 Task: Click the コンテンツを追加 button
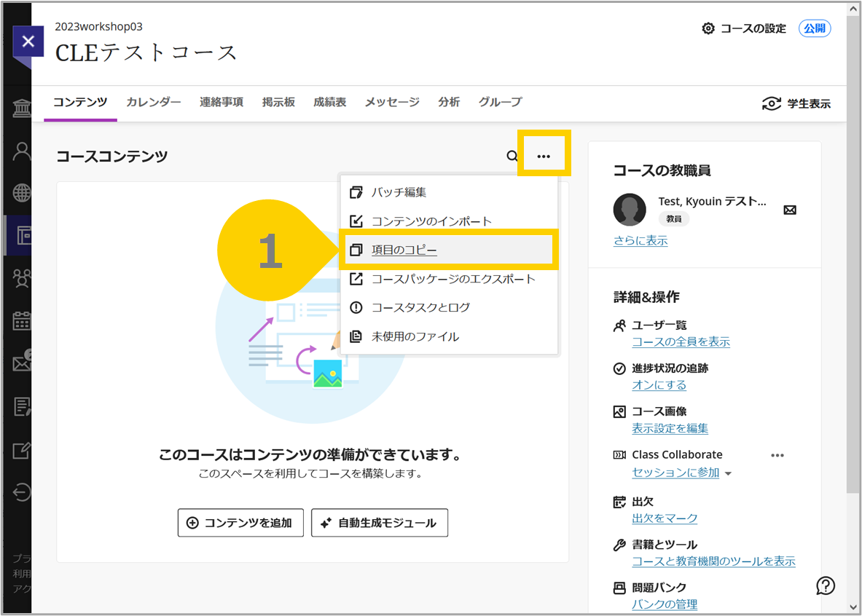coord(240,523)
